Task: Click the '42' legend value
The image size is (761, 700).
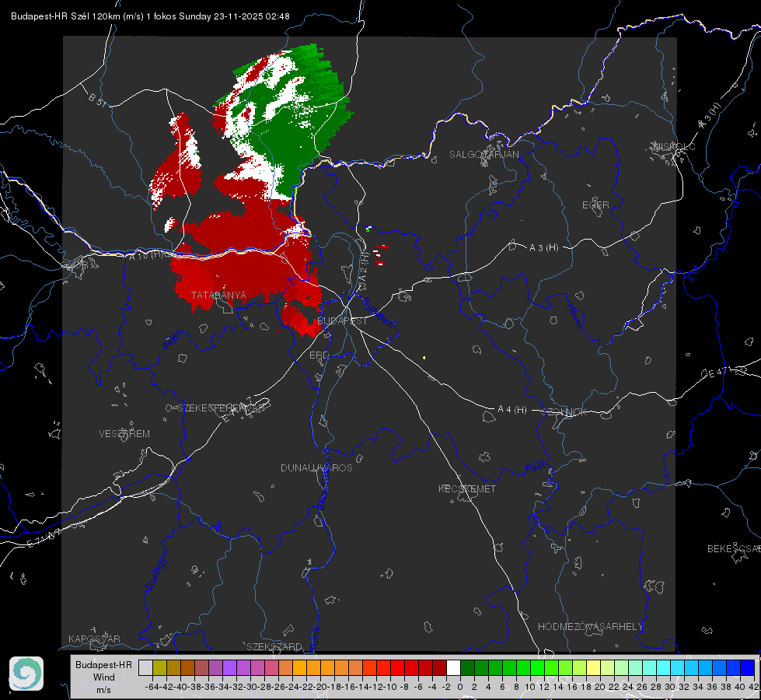Action: (x=754, y=687)
